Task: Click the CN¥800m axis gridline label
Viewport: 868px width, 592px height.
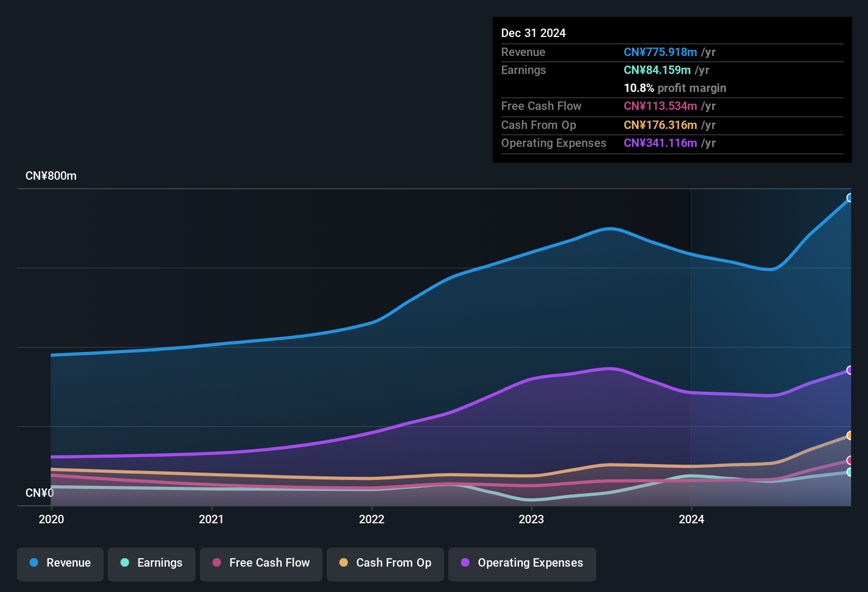Action: coord(51,175)
